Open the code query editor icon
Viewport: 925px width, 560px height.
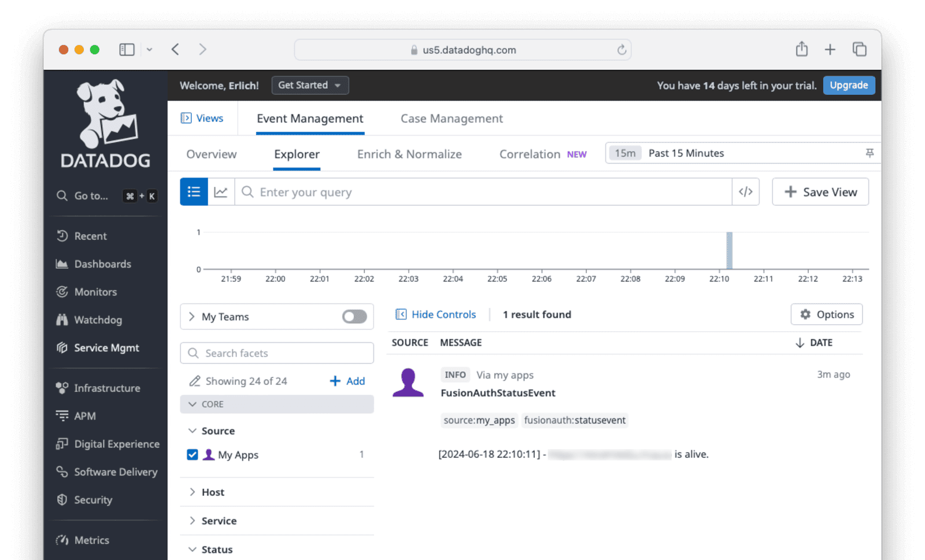coord(746,192)
